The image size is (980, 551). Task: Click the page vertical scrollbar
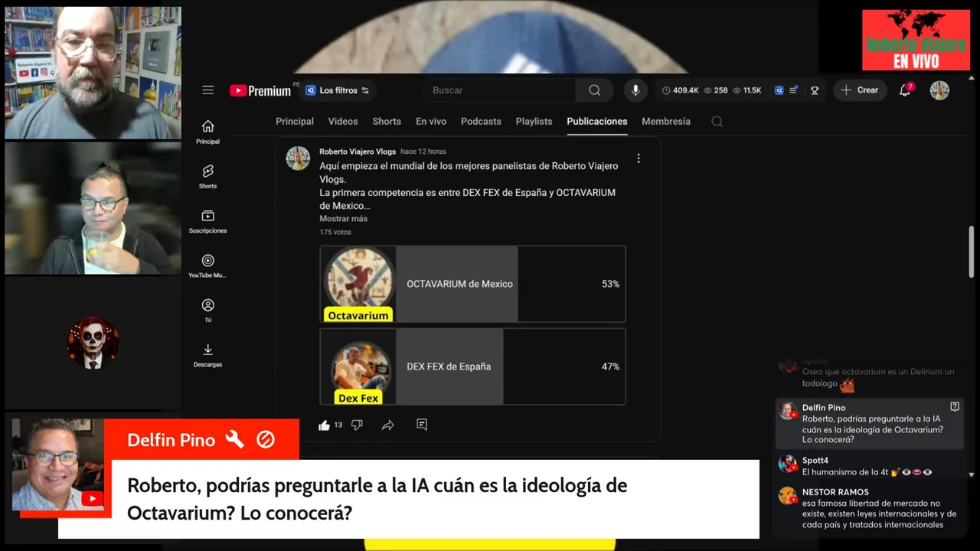click(972, 253)
